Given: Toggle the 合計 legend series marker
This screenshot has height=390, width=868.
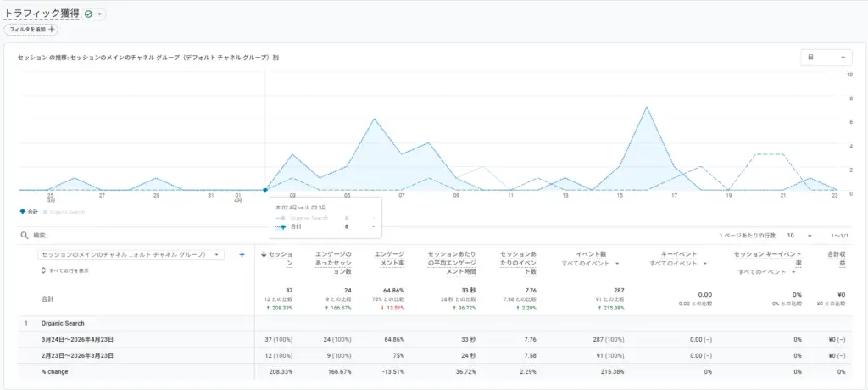Looking at the screenshot, I should click(23, 212).
